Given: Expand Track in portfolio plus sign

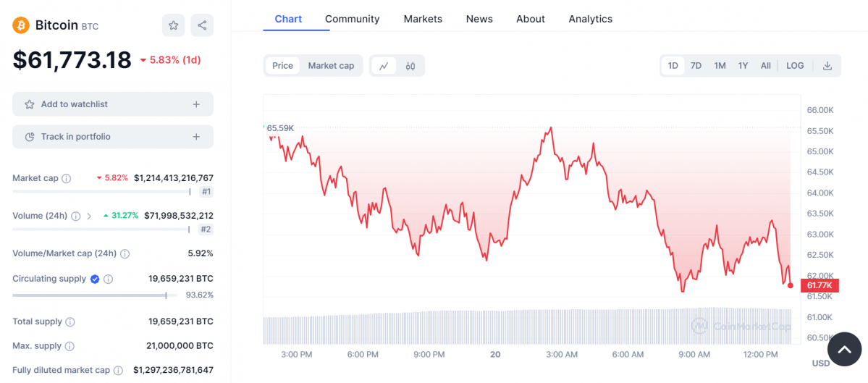Looking at the screenshot, I should 196,137.
